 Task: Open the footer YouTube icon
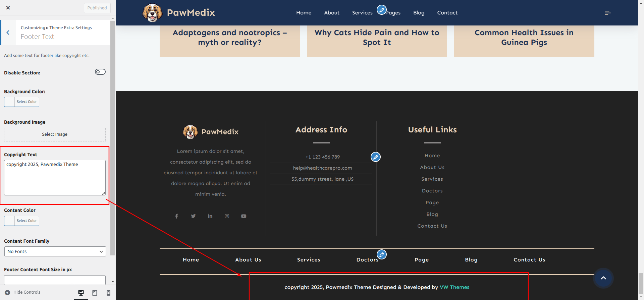point(244,216)
